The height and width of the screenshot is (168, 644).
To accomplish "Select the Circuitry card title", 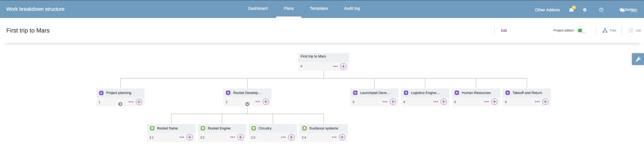I will coord(265,128).
